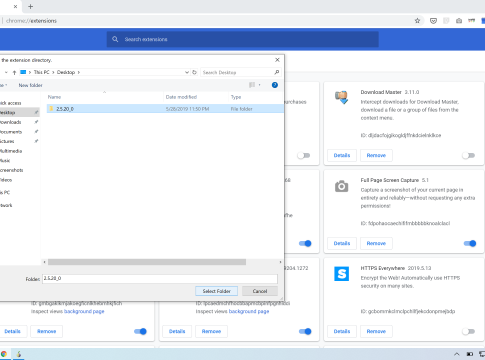Change the view using the dialog view icon
Viewport: 485px width, 360px height.
(x=252, y=85)
